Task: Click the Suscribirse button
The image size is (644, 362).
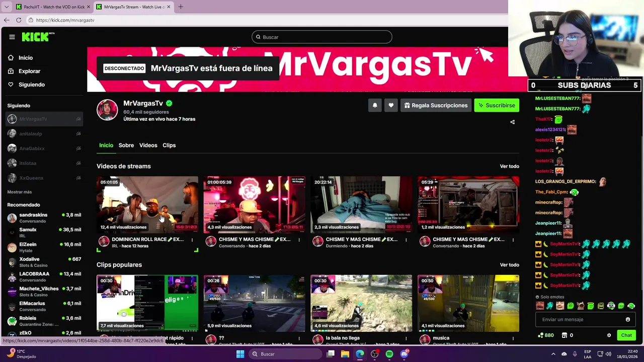Action: point(497,105)
